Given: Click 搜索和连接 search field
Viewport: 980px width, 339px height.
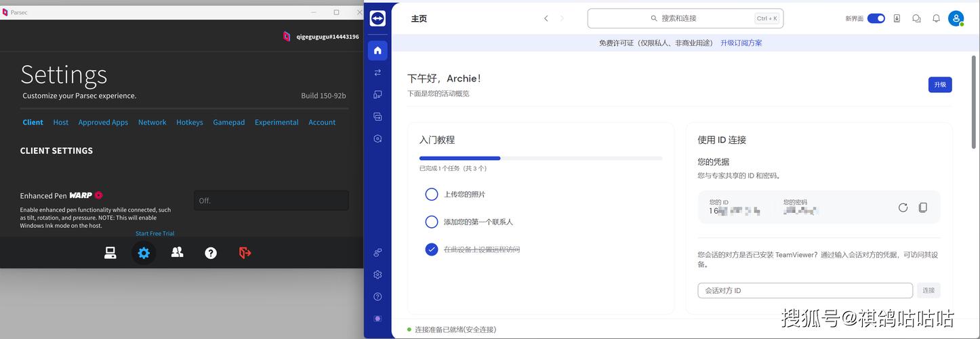Looking at the screenshot, I should [685, 18].
